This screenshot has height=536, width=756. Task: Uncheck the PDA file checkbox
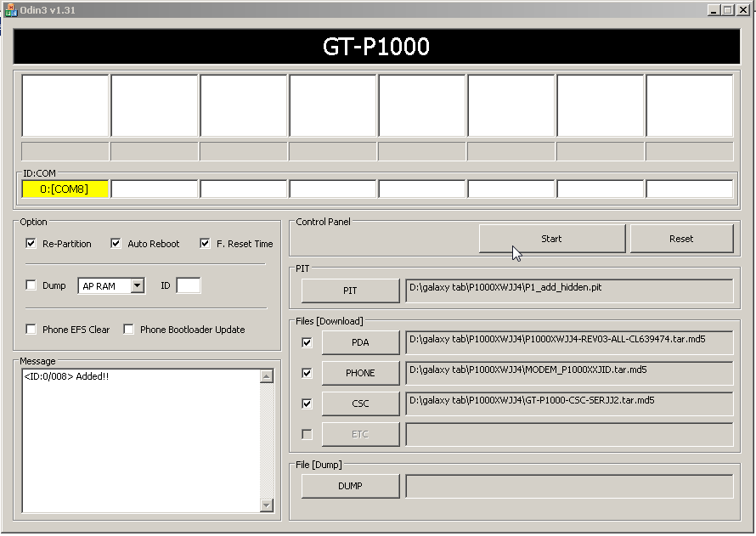pos(307,342)
